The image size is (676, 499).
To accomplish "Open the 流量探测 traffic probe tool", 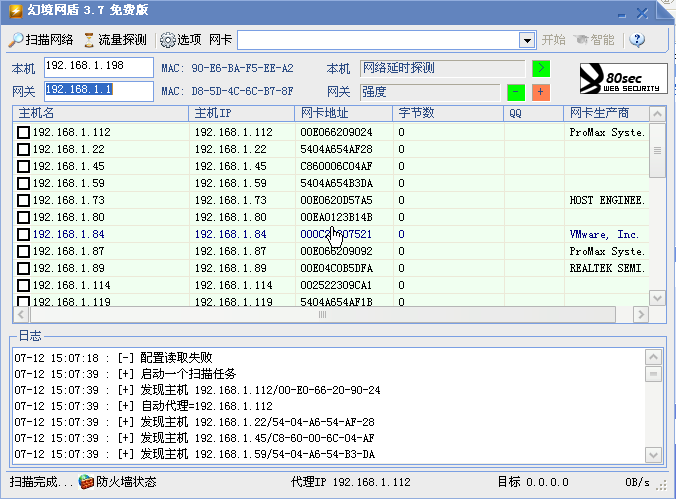I will pyautogui.click(x=115, y=40).
